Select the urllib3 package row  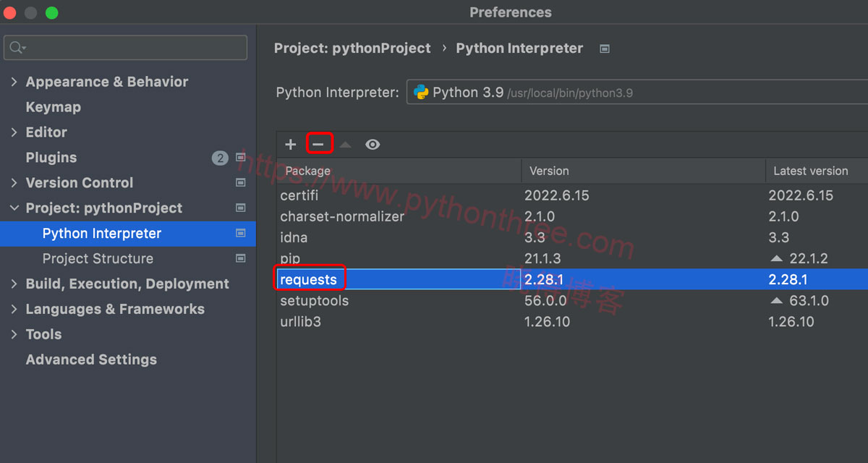(572, 321)
